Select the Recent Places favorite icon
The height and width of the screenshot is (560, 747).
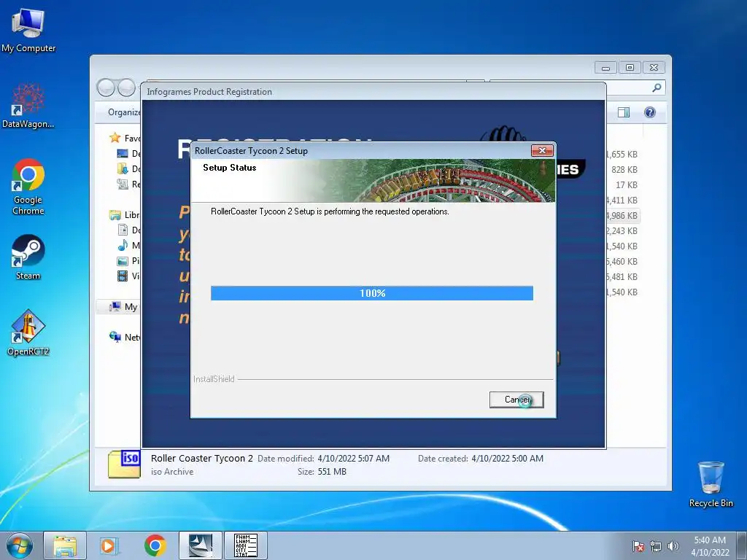click(x=123, y=184)
